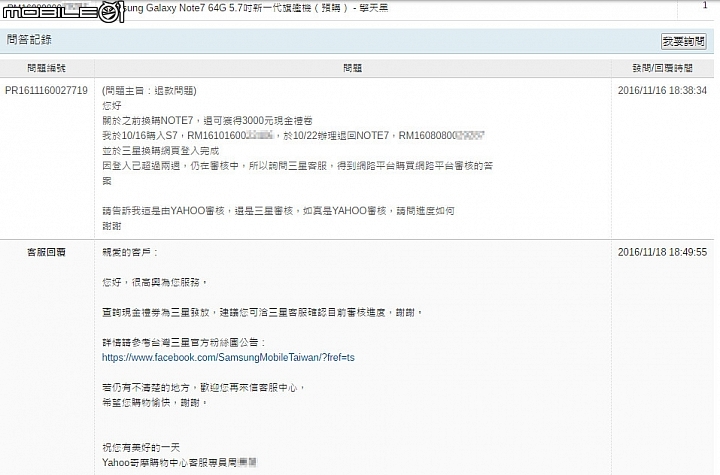Select timestamp 2016/11/16 18:38:34
The height and width of the screenshot is (475, 720).
coord(662,90)
